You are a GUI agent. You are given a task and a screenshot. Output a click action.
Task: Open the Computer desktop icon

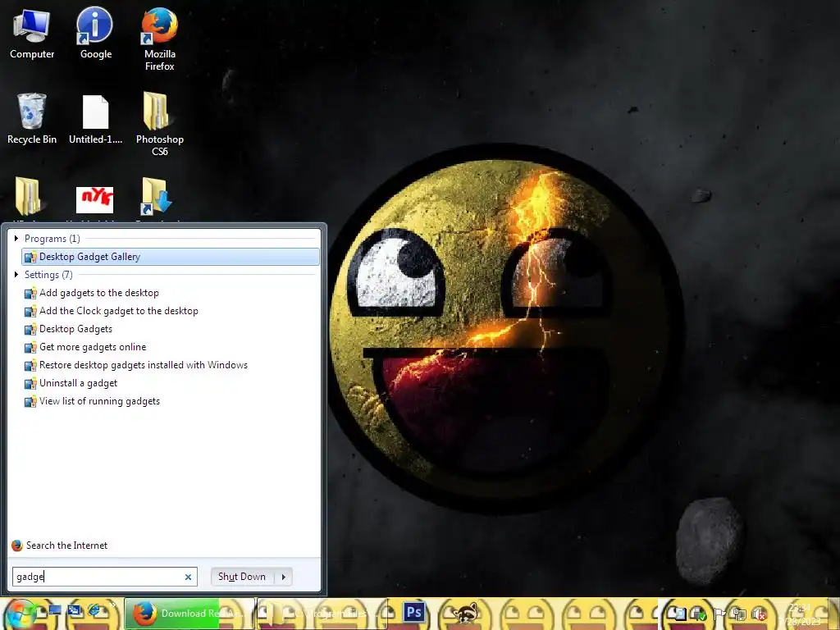click(x=32, y=34)
